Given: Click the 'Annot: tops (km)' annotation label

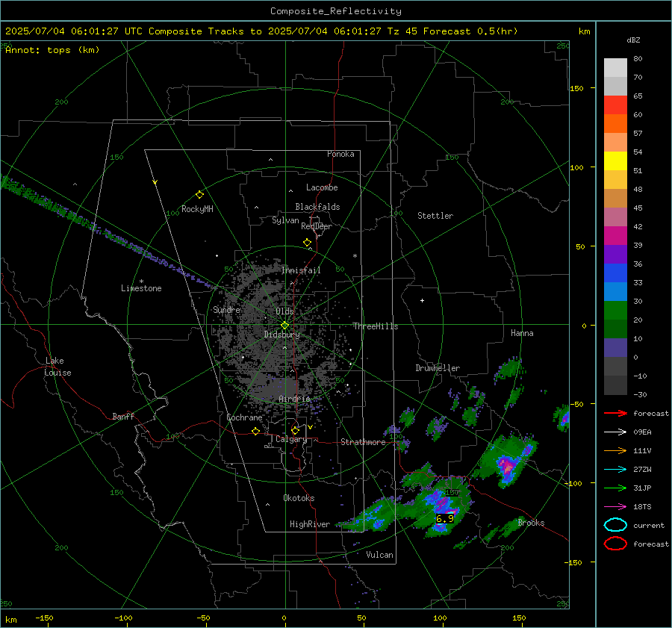Looking at the screenshot, I should [52, 50].
